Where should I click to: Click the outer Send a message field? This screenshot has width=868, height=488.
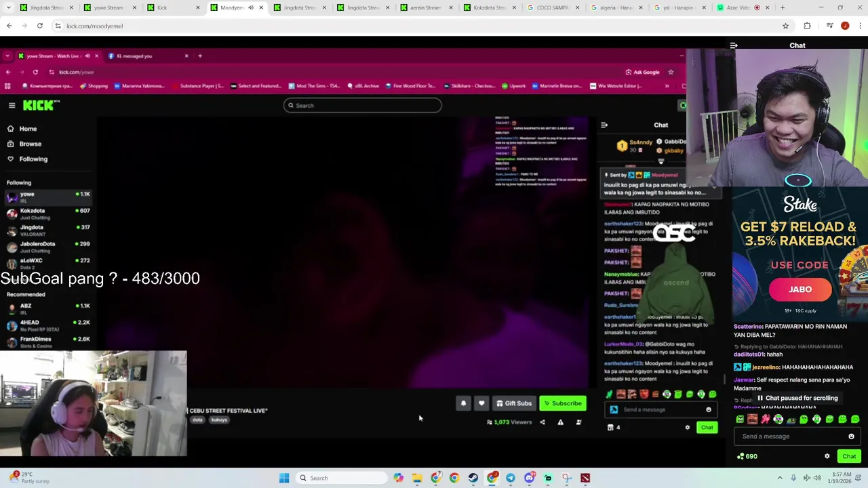(798, 436)
